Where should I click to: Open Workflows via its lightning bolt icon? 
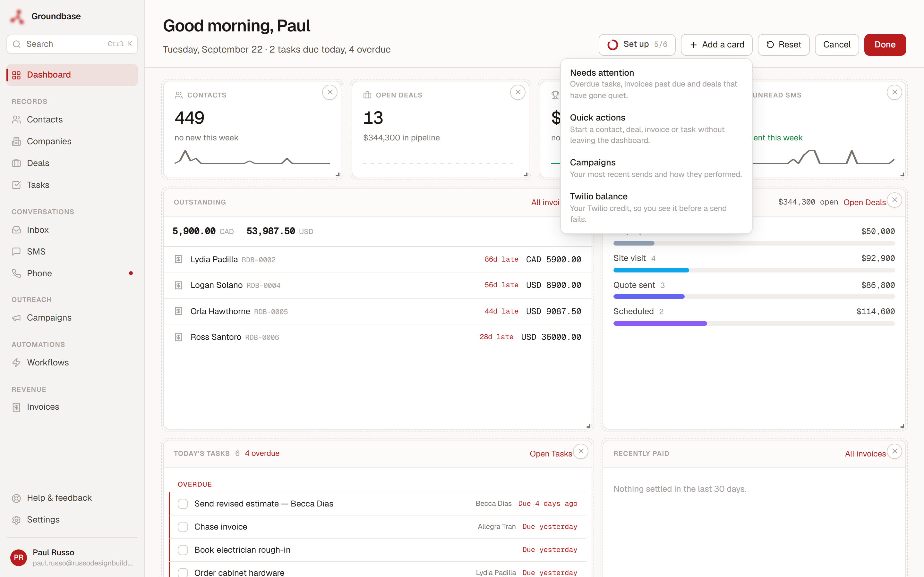(16, 363)
